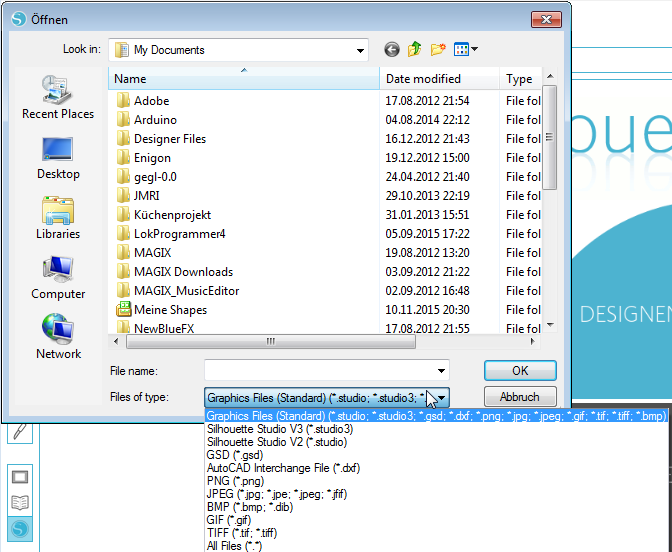Click the horizontal scrollbar thumb
Viewport: 672px width, 552px height.
pos(270,342)
